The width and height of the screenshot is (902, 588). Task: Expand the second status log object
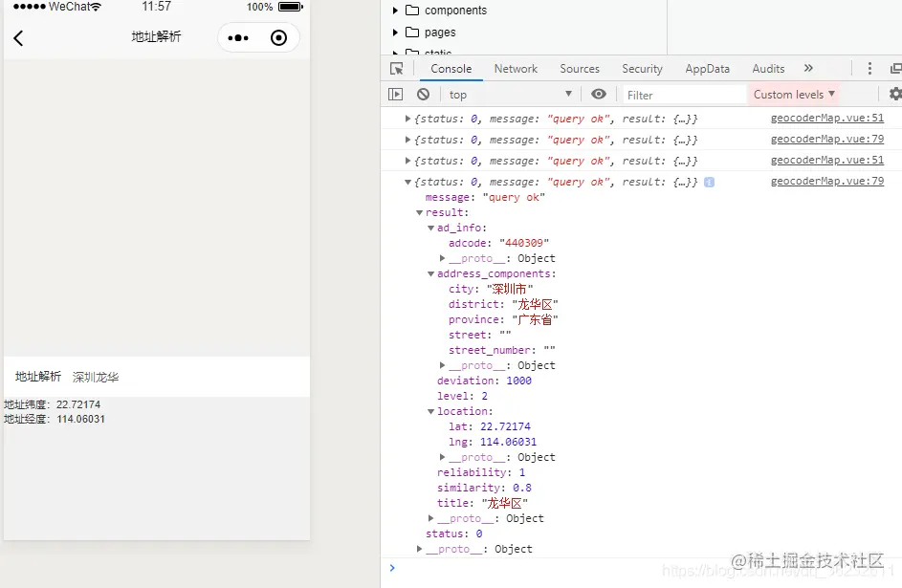coord(407,140)
